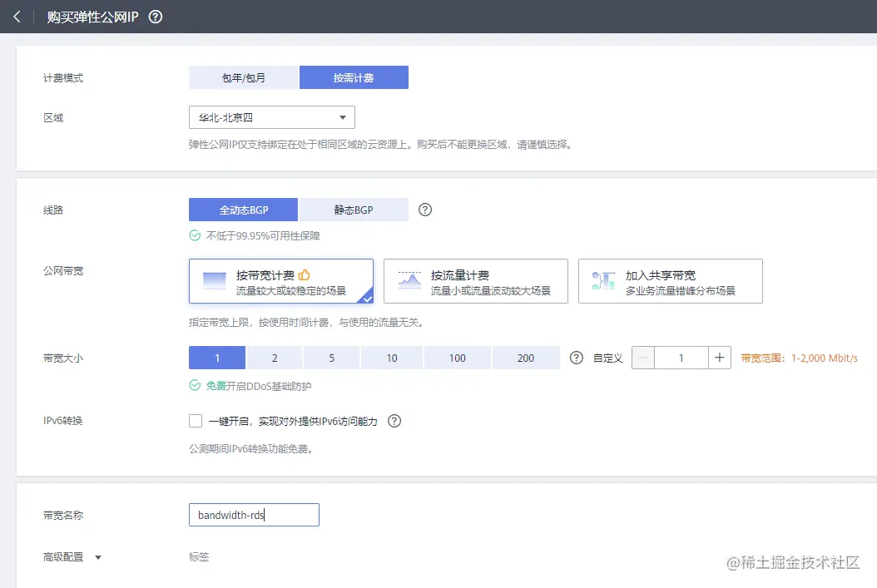Set bandwidth size to 100
877x588 pixels.
click(458, 358)
